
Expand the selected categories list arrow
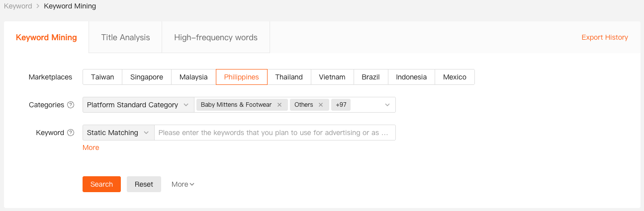(x=387, y=105)
